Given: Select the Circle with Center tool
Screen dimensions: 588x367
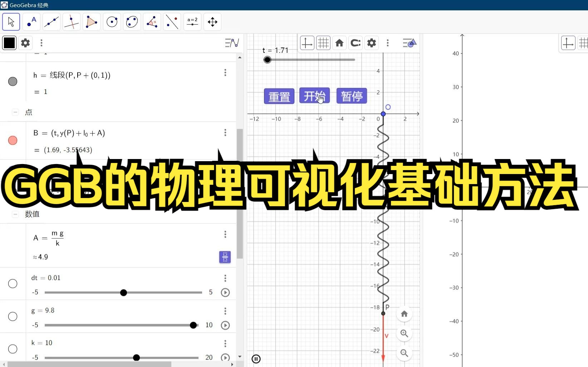Looking at the screenshot, I should [112, 21].
